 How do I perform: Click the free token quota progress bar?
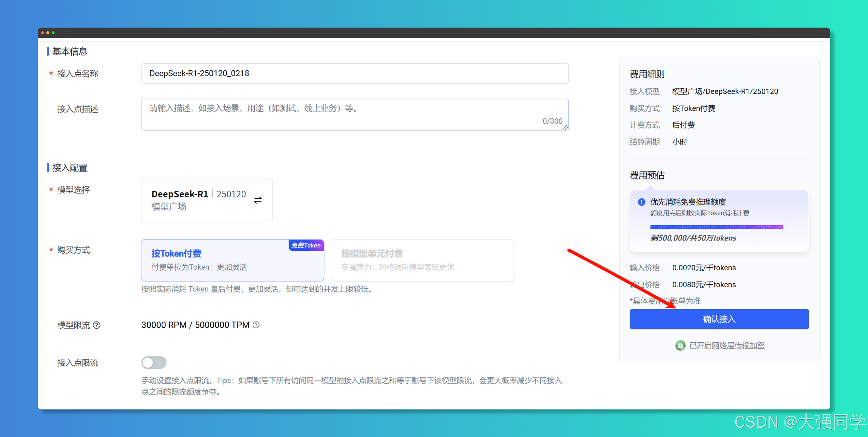pyautogui.click(x=716, y=227)
